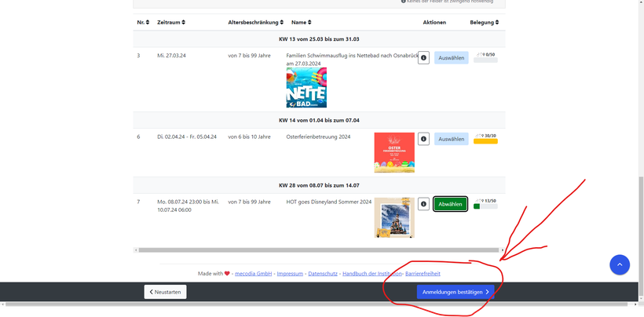Open the Impressum link

(x=290, y=274)
